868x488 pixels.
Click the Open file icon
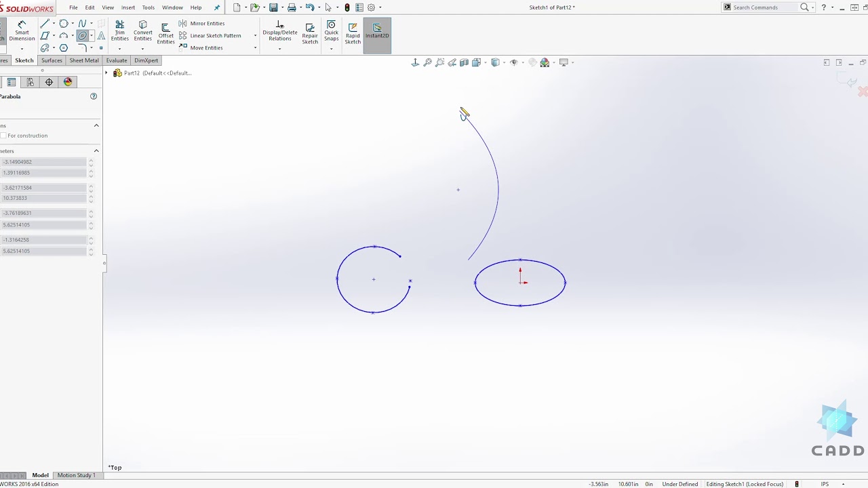coord(254,7)
